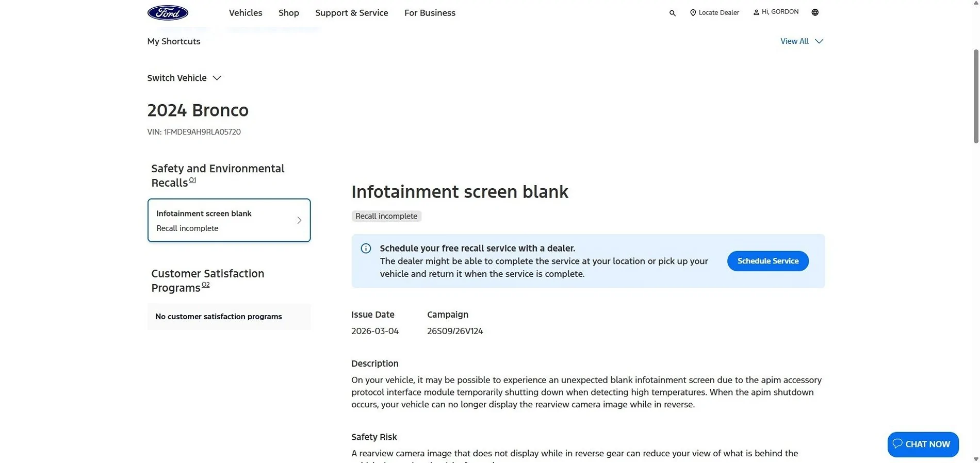Viewport: 980px width, 463px height.
Task: Click the Recall incomplete status badge
Action: (x=386, y=216)
